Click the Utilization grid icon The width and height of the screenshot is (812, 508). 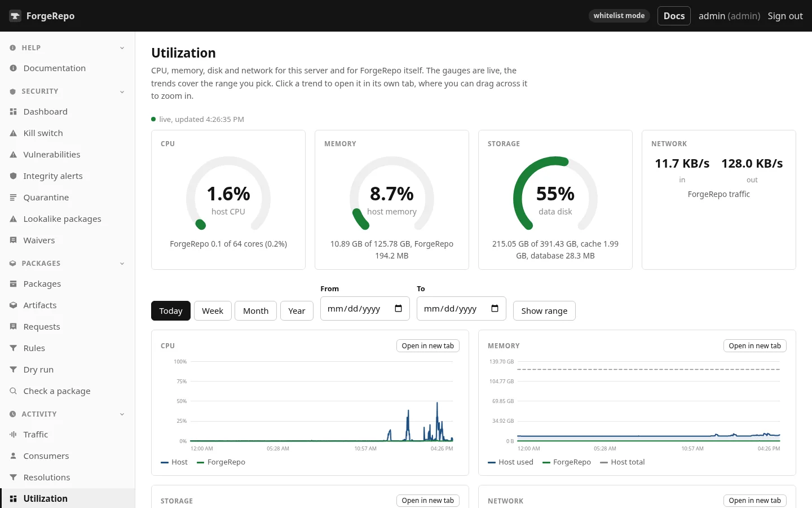point(13,499)
